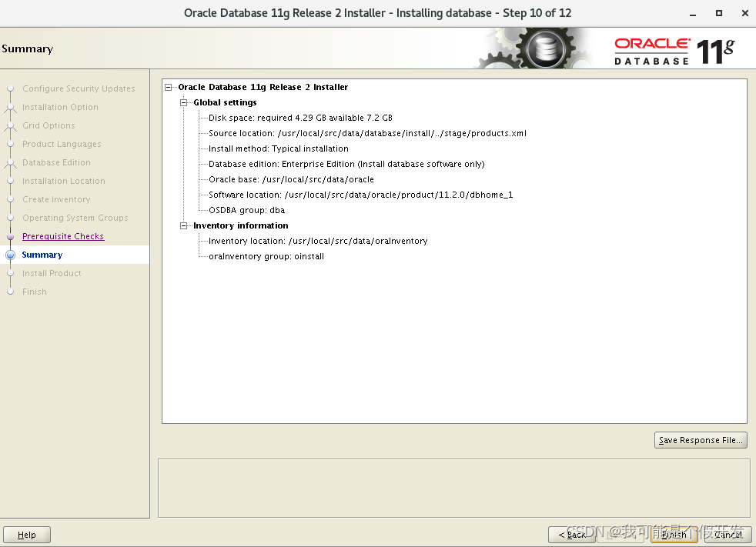
Task: Click the step bullet icon beside Summary
Action: pos(11,255)
